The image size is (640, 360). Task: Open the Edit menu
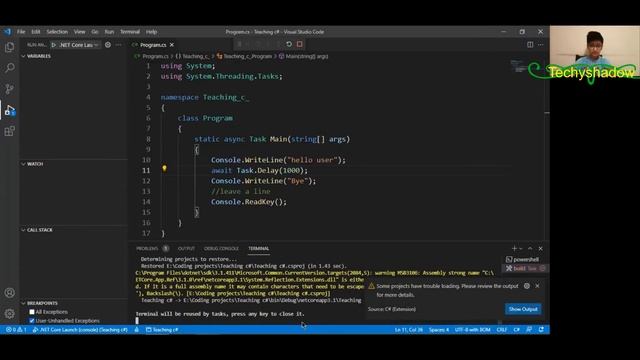tap(36, 32)
